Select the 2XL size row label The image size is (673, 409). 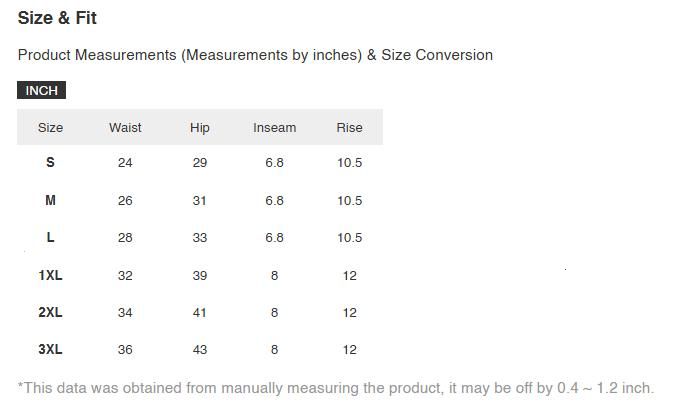[50, 313]
